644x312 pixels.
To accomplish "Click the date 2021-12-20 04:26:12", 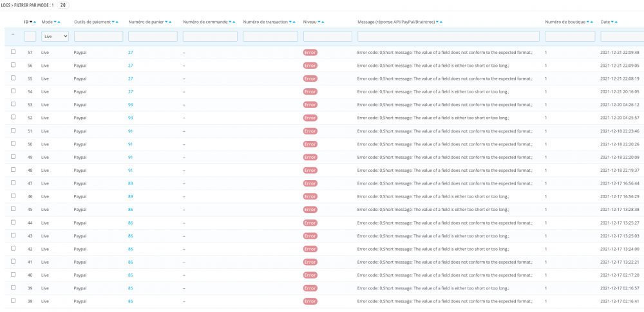I will coord(620,105).
